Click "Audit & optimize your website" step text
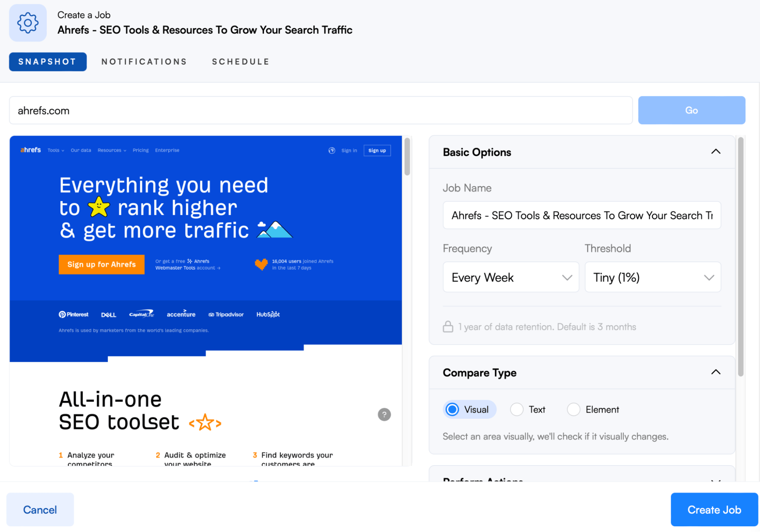This screenshot has height=532, width=760. pos(195,459)
